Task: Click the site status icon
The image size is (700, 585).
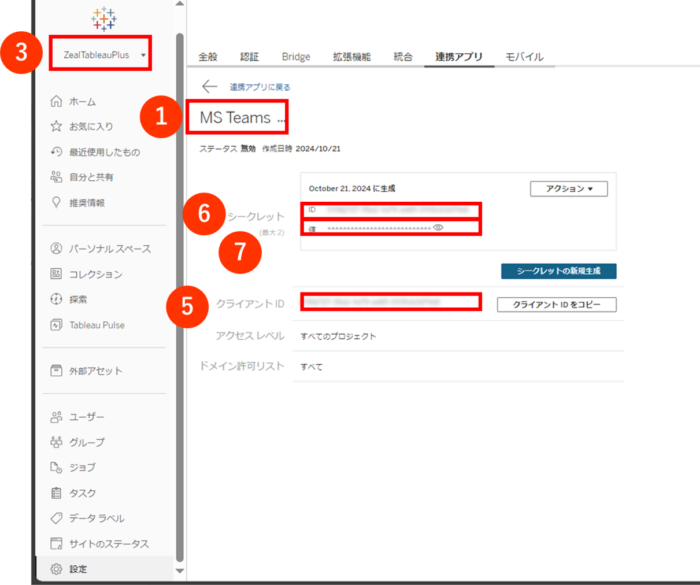Action: [56, 543]
